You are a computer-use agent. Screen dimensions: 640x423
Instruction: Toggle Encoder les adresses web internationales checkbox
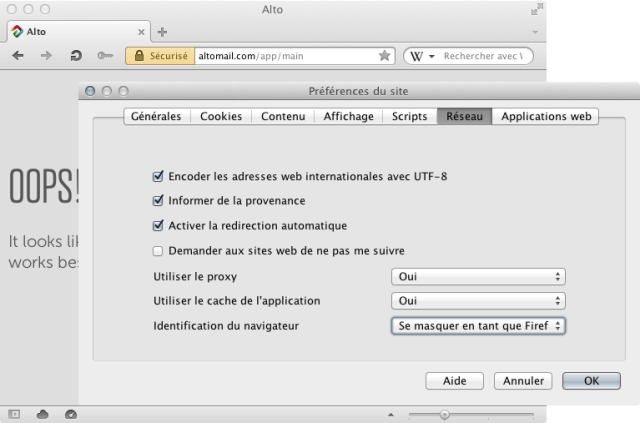coord(158,176)
